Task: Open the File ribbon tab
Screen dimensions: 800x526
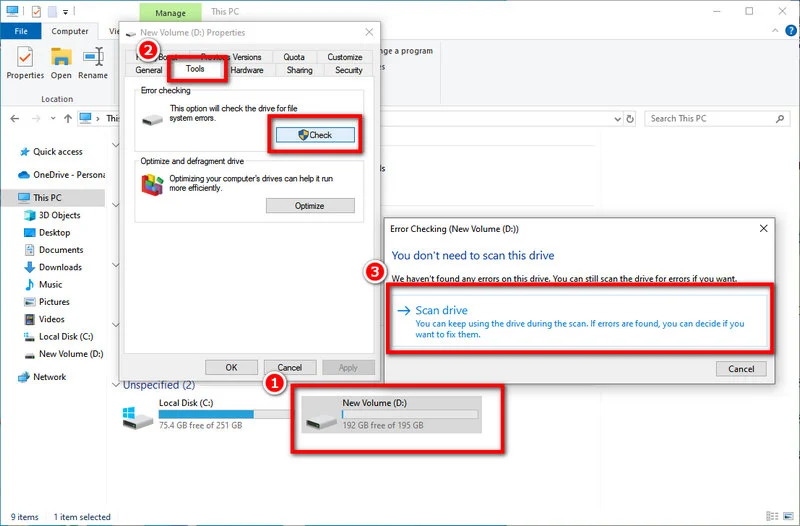Action: (21, 31)
